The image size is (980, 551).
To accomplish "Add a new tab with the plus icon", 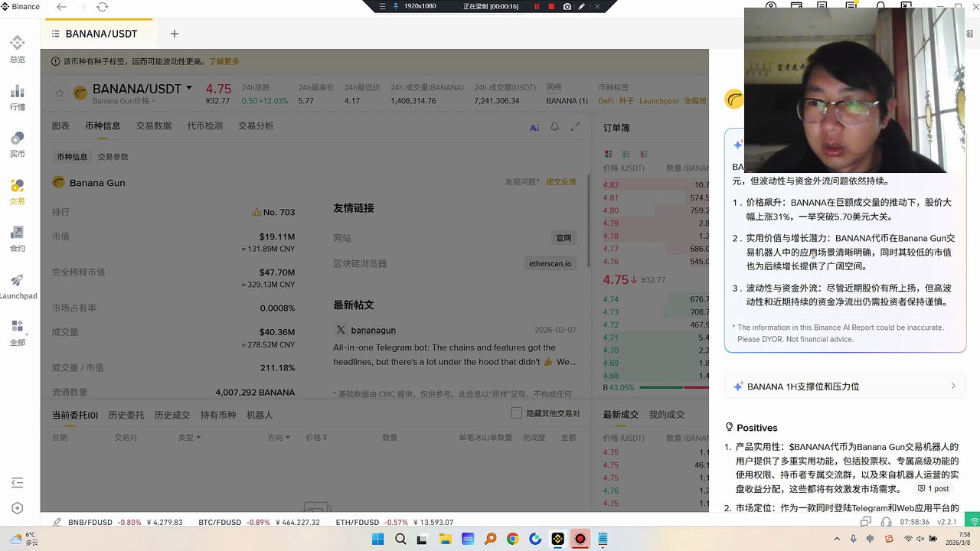I will point(175,34).
